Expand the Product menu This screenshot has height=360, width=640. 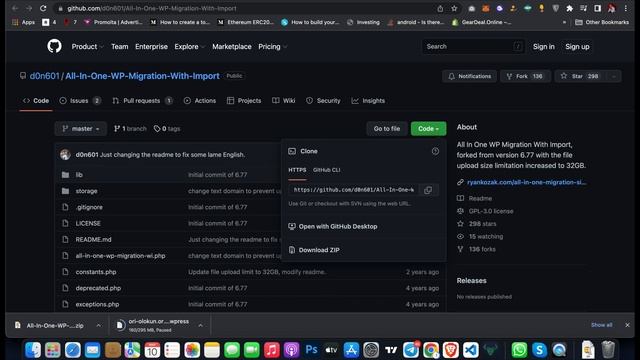[87, 47]
